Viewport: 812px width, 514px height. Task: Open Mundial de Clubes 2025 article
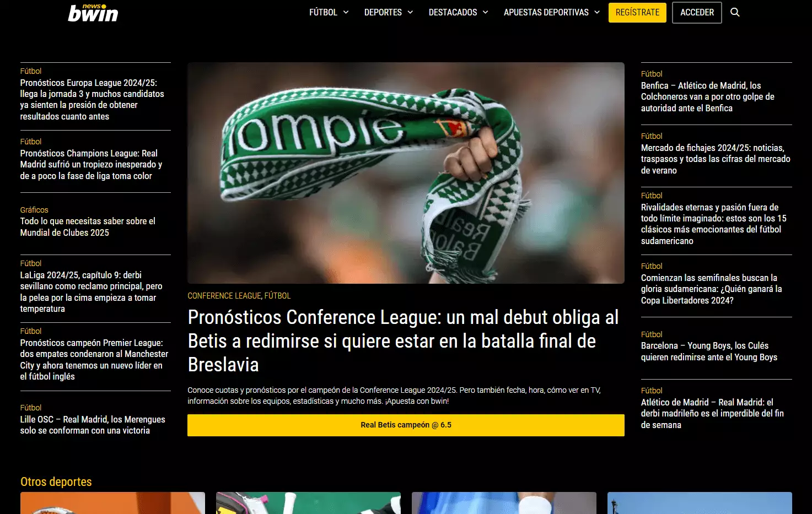[x=88, y=227]
